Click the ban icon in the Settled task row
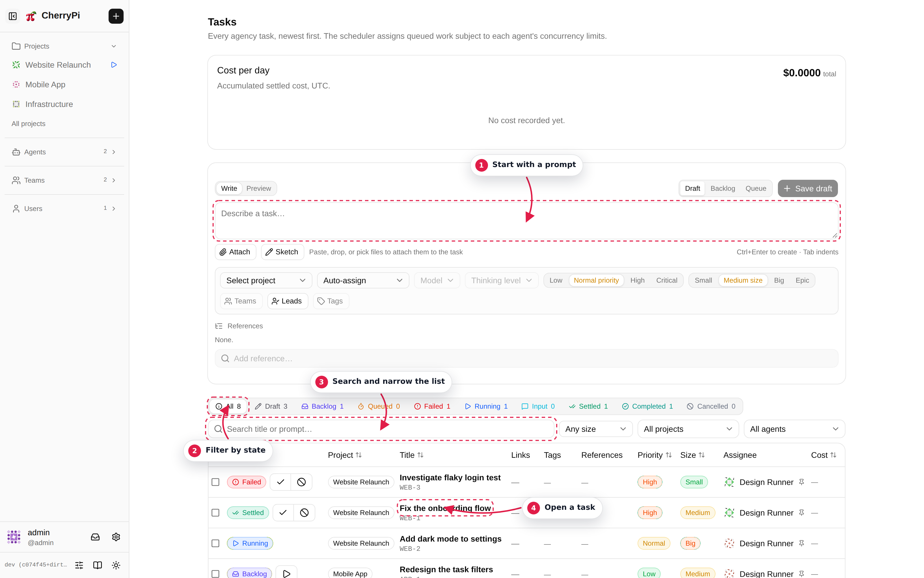Screen dimensions: 924x578 (304, 513)
